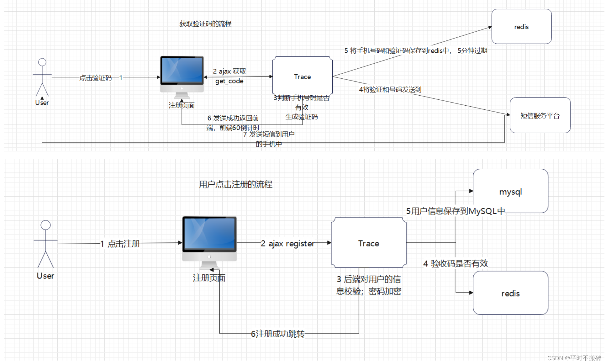
Task: Click the 2 ajax 获取 get_code arrow button
Action: point(238,76)
